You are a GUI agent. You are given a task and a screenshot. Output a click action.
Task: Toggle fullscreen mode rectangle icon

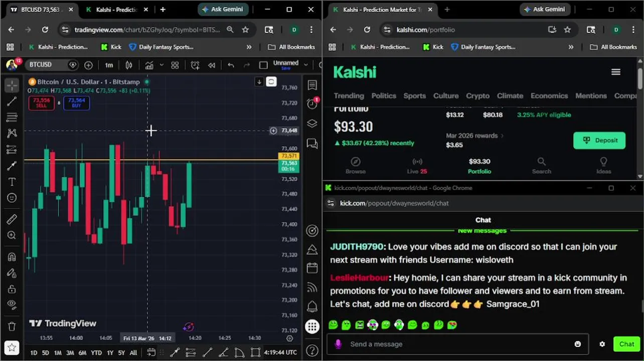263,65
